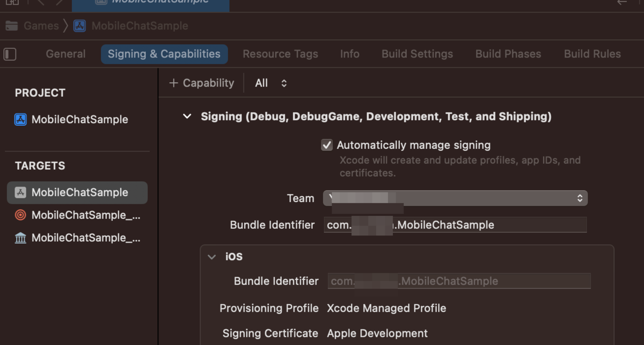The width and height of the screenshot is (644, 345).
Task: Toggle Automatically manage signing checkbox
Action: click(327, 145)
